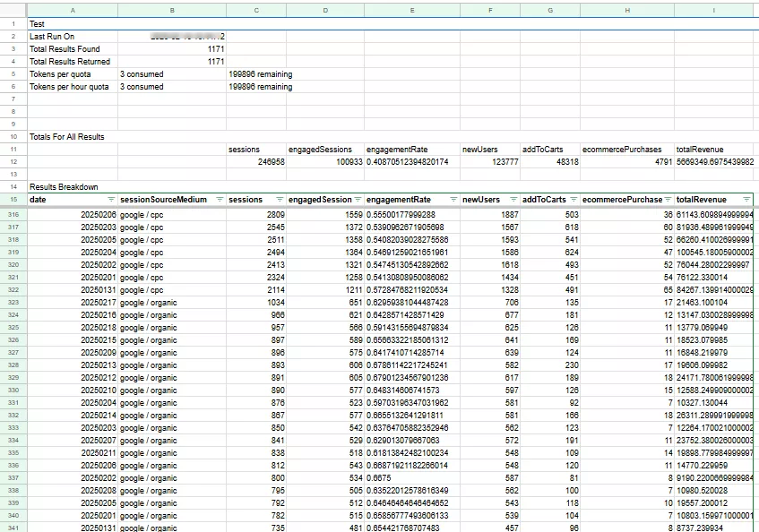Select the sessions value 2809

click(x=256, y=214)
